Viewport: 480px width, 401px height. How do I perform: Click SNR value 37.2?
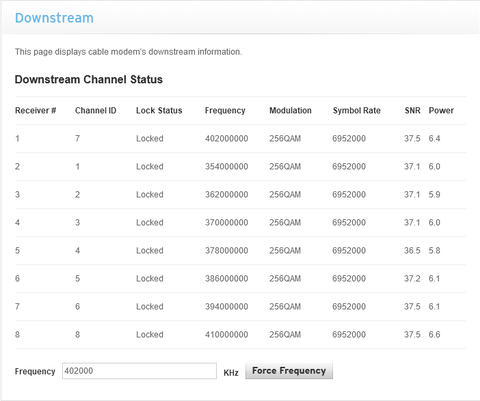pyautogui.click(x=412, y=278)
